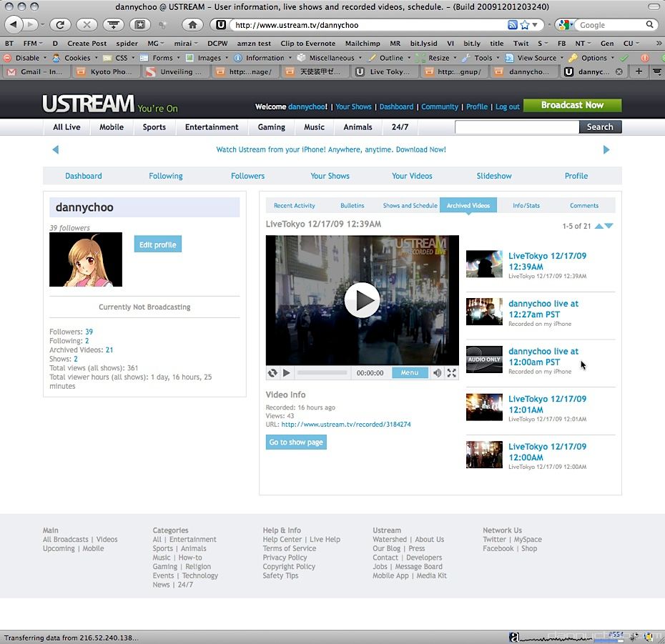Reload the page with the refresh button

point(59,24)
